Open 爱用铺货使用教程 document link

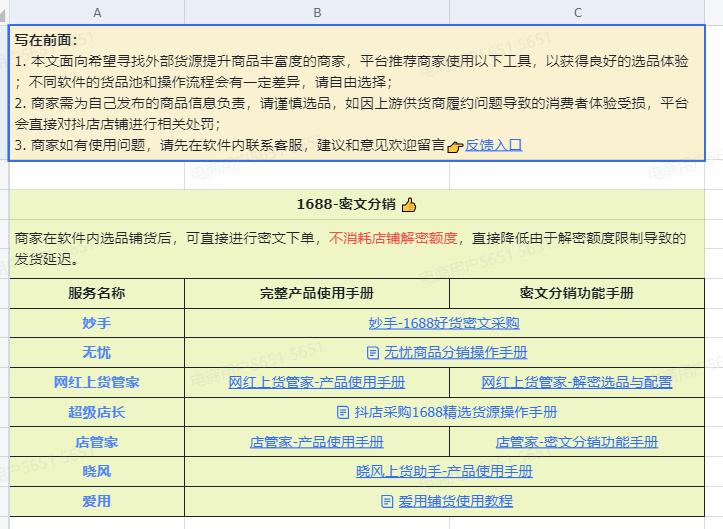pyautogui.click(x=456, y=501)
